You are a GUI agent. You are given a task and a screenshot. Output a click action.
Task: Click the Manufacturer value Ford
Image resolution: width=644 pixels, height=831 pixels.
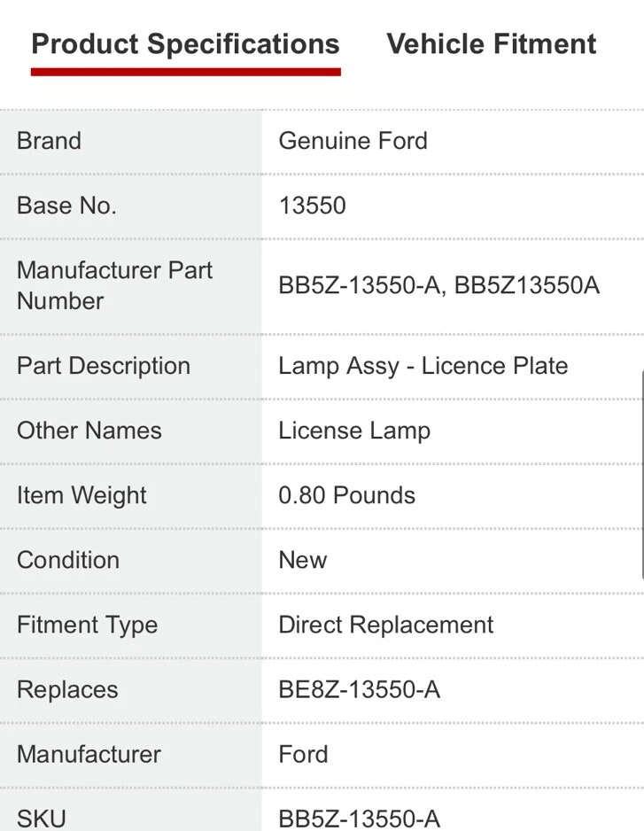click(304, 754)
